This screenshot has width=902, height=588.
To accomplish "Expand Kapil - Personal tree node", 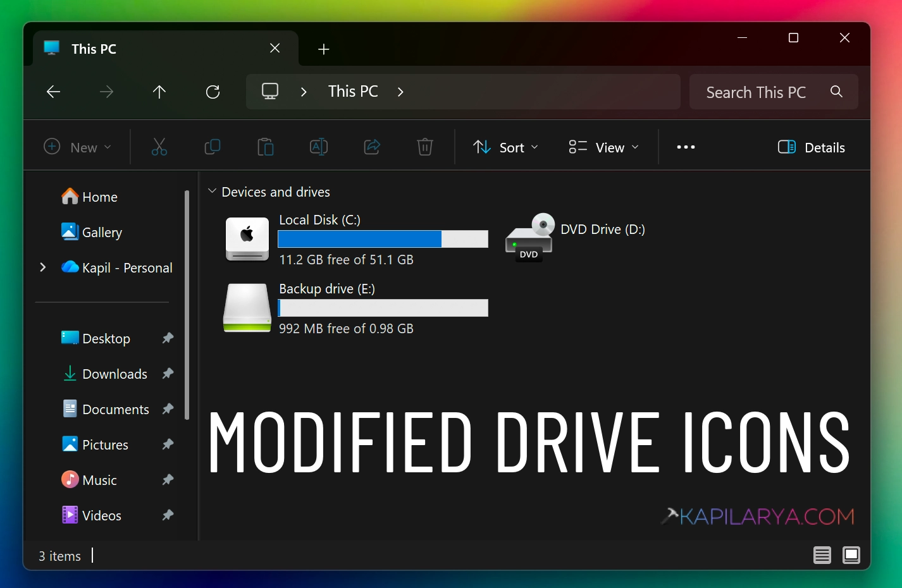I will 42,267.
